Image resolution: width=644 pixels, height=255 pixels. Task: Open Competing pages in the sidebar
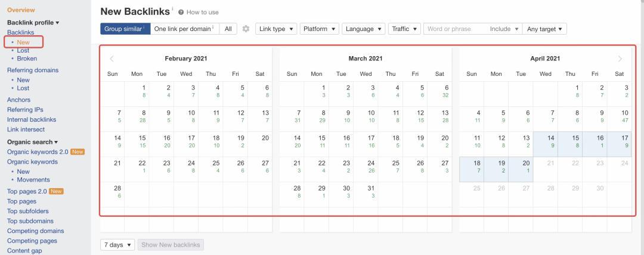click(x=32, y=241)
